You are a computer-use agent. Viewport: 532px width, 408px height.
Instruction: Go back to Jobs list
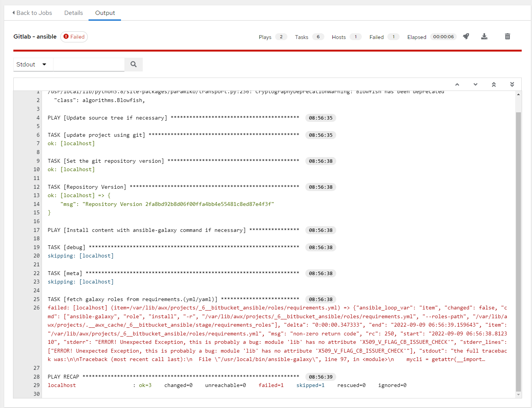click(32, 13)
